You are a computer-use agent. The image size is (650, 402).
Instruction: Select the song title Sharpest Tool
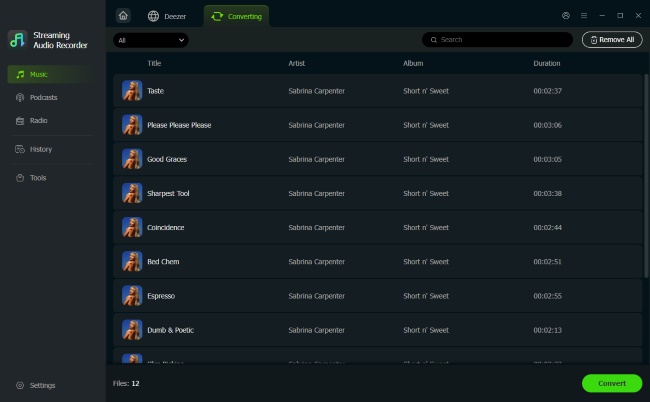(x=168, y=194)
